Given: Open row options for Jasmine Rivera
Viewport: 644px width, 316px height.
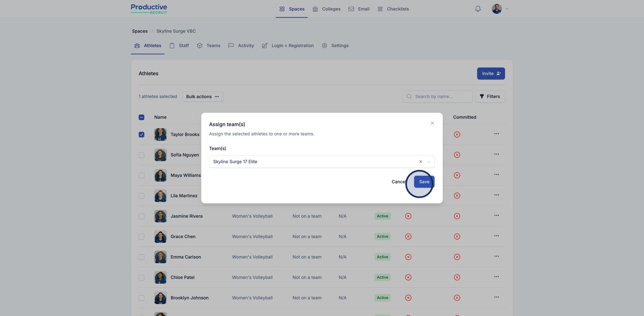Looking at the screenshot, I should coord(496,216).
